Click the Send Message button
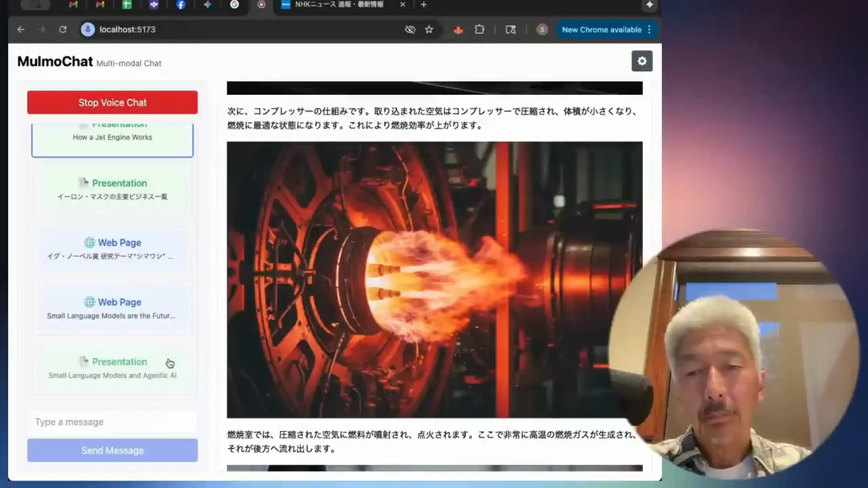 (x=113, y=450)
